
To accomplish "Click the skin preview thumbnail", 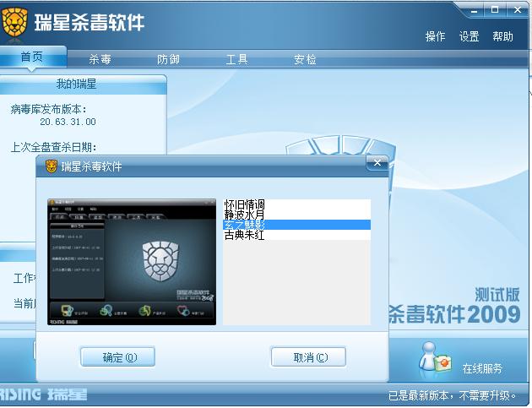I will point(132,262).
